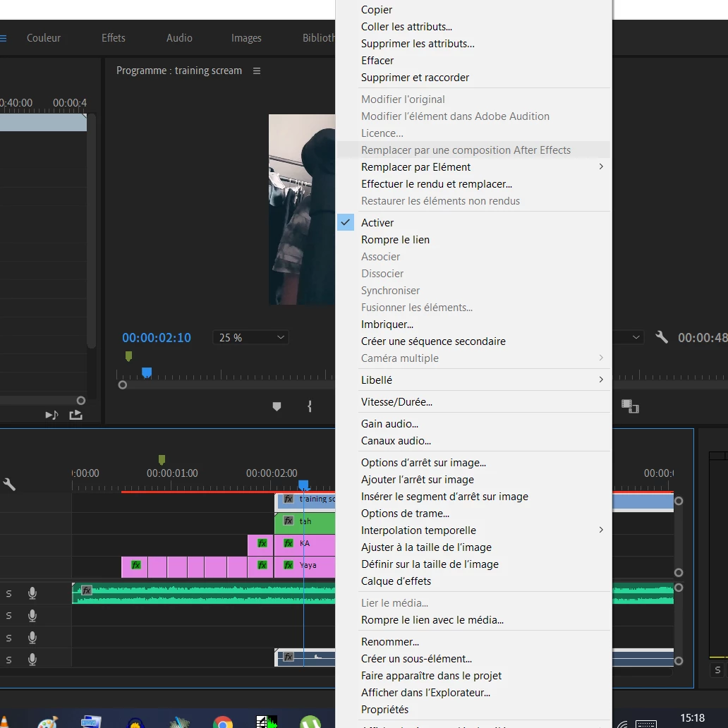
Task: Select Propriétés at the menu bottom
Action: [x=384, y=710]
